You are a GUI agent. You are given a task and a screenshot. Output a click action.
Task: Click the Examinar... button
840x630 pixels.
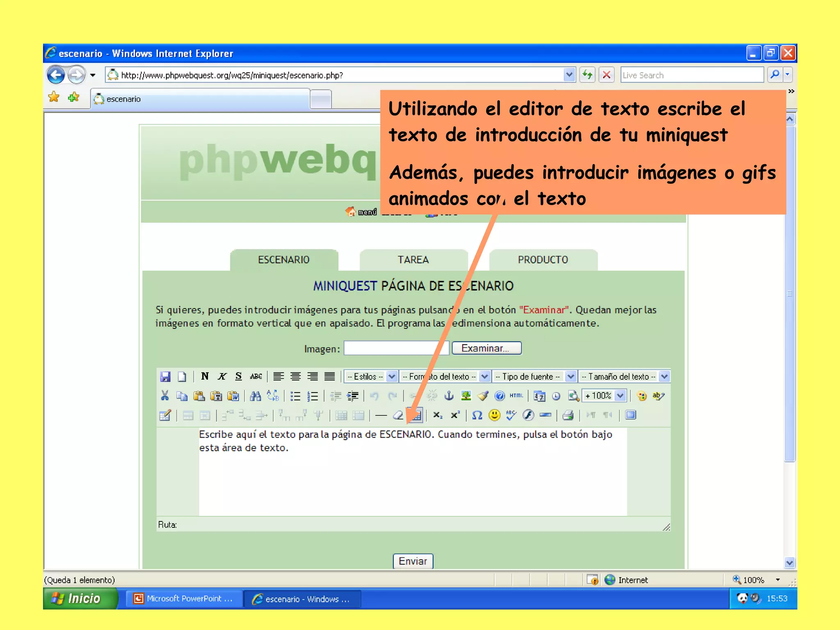tap(486, 348)
